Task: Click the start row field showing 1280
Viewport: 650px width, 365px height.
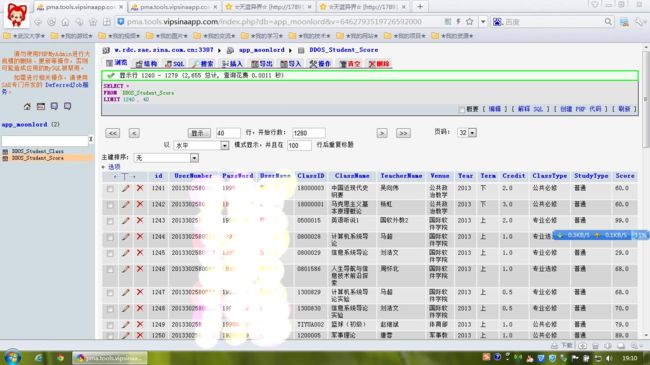Action: pos(308,133)
